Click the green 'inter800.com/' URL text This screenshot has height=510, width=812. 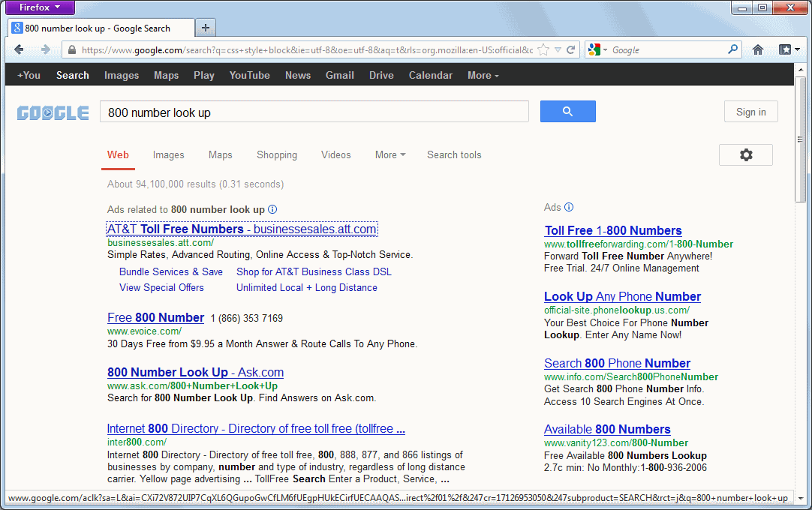click(x=137, y=442)
